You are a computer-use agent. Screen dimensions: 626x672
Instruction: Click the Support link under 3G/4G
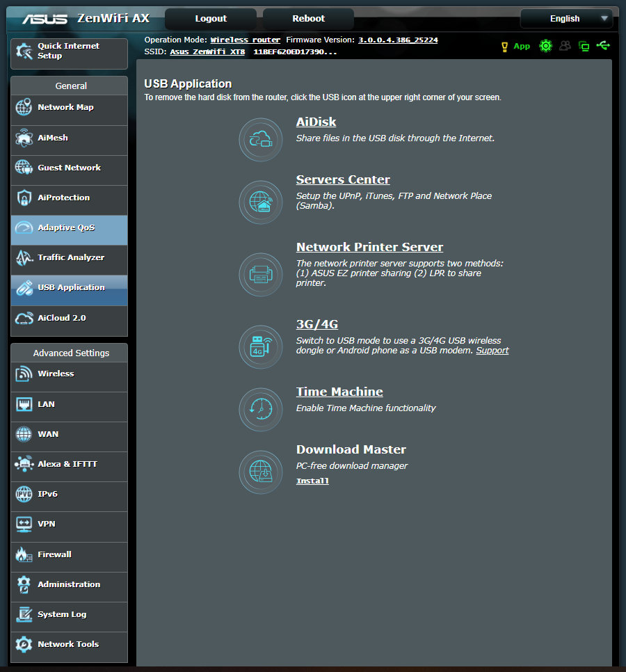tap(492, 351)
